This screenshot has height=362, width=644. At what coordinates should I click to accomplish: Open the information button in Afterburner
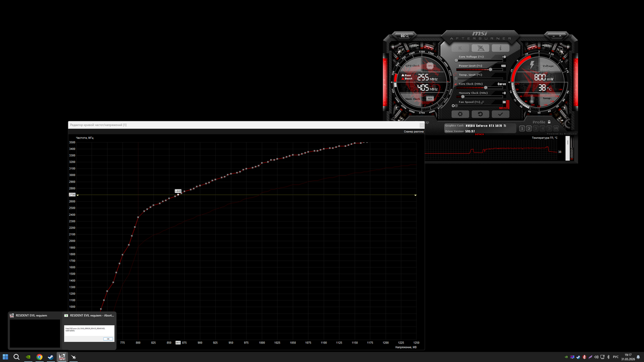[501, 48]
